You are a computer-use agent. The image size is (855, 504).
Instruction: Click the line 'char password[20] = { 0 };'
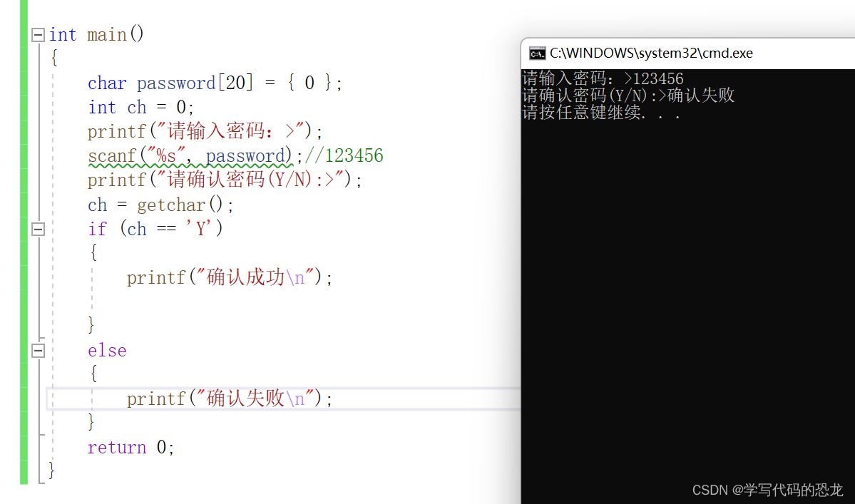215,83
